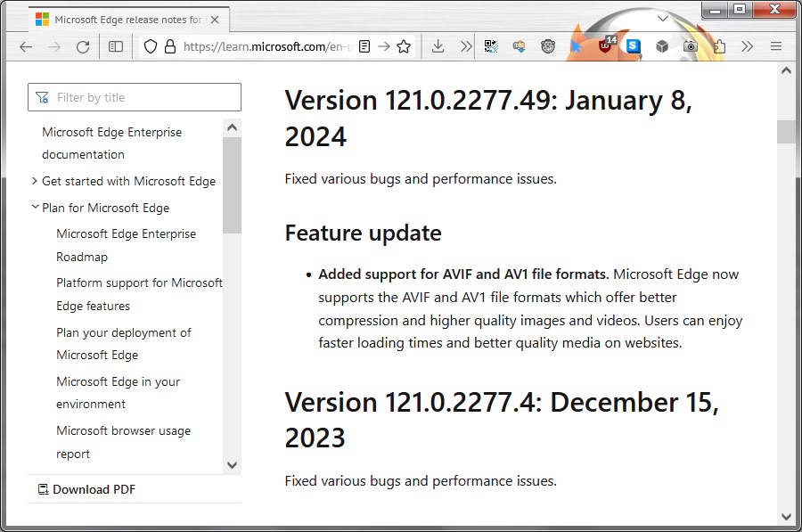This screenshot has width=802, height=532.
Task: Open Plan your deployment of Microsoft Edge
Action: click(x=124, y=344)
